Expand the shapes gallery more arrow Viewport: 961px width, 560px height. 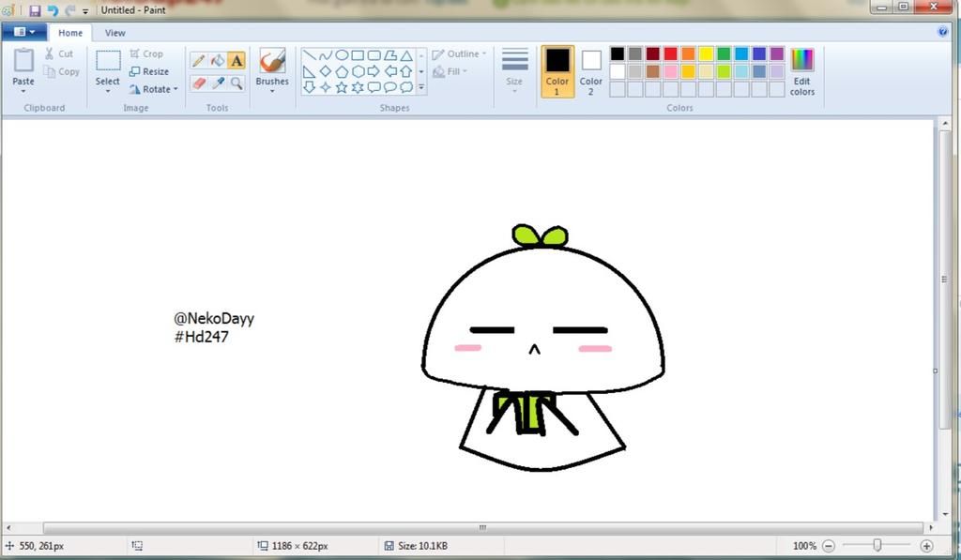(421, 87)
